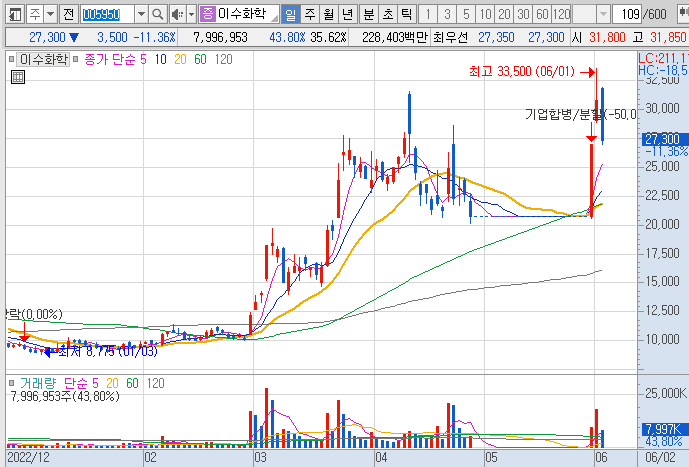Click the blue 27,300 price axis tag
This screenshot has height=467, width=689.
click(x=664, y=139)
